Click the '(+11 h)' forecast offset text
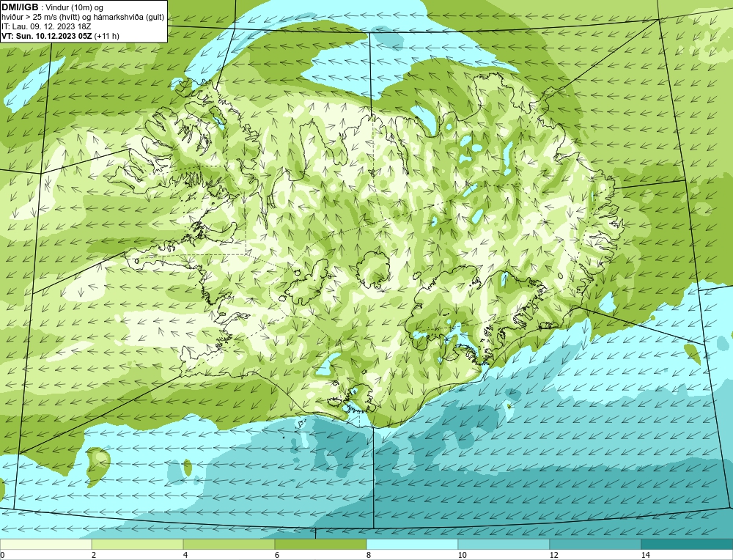Screen dimensions: 733x560 click(106, 36)
